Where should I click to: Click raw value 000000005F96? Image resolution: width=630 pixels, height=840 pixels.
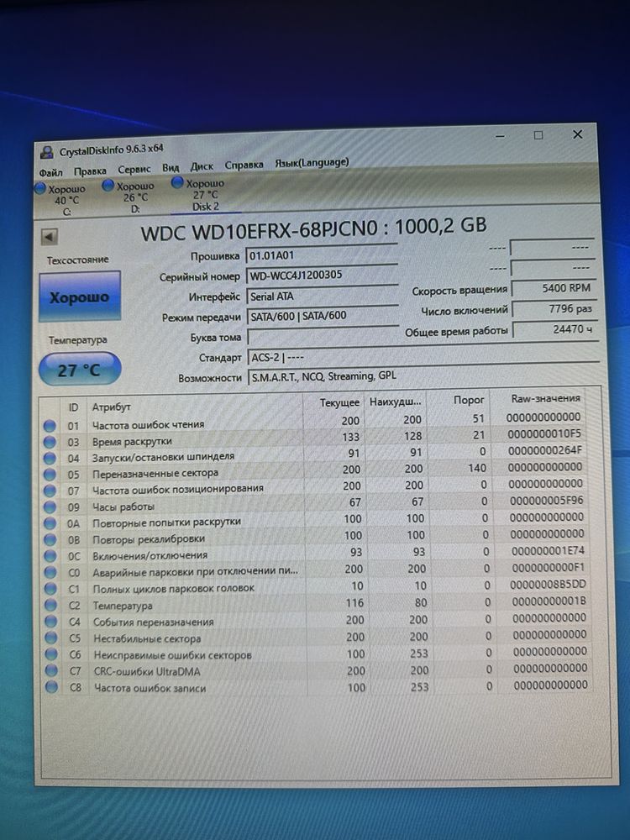coord(547,501)
